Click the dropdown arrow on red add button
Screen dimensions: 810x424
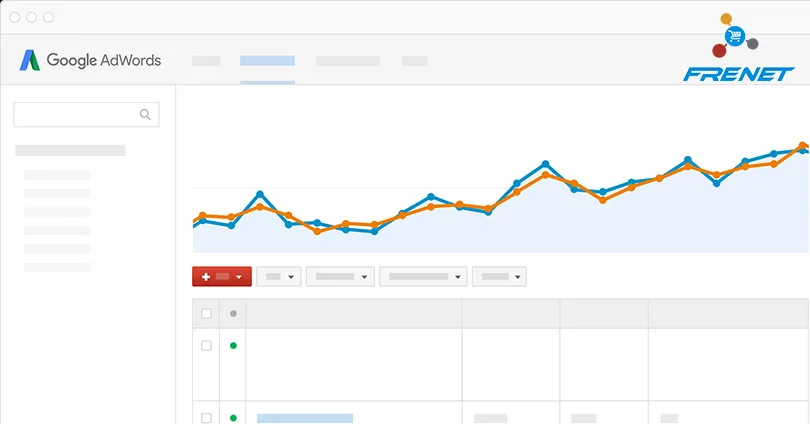tap(239, 277)
